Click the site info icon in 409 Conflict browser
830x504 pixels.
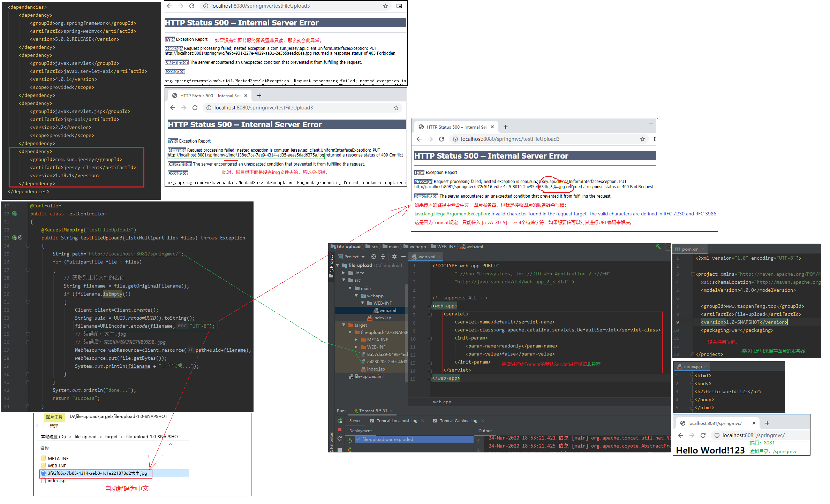[209, 108]
